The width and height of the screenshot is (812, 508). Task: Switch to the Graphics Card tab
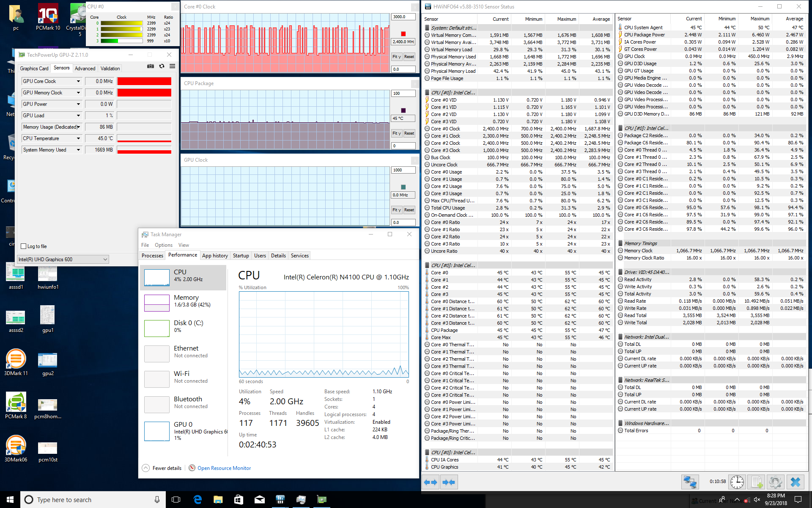[34, 69]
